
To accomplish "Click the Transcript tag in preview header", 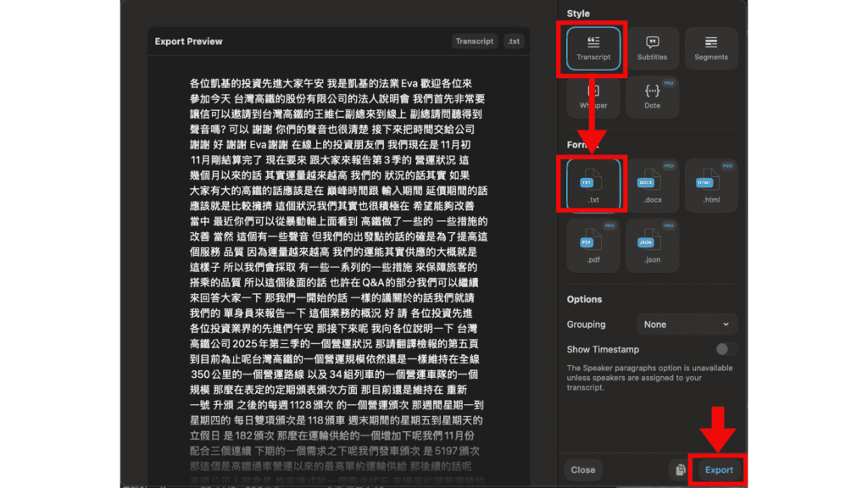I will click(x=474, y=42).
